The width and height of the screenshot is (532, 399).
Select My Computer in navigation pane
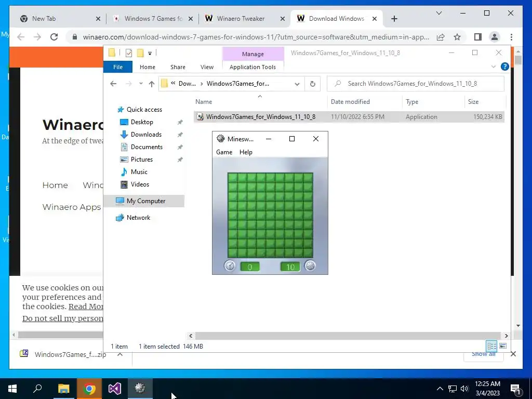(x=146, y=201)
